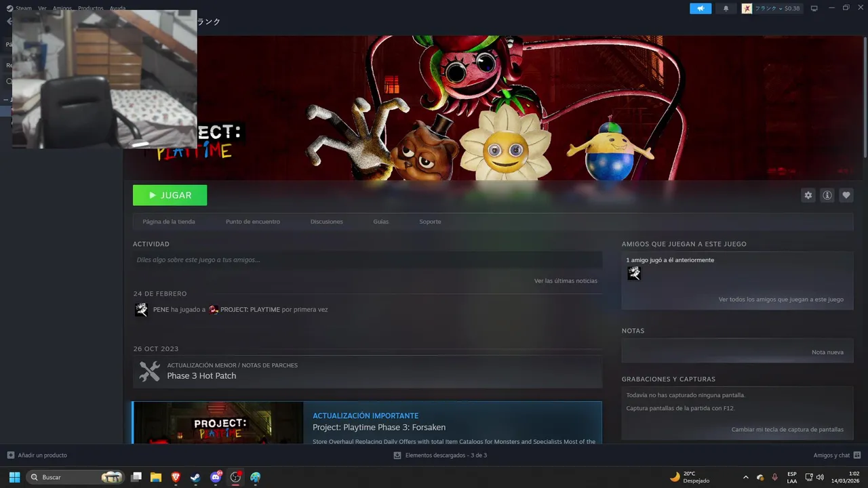Click the green JUGAR play button

click(170, 195)
